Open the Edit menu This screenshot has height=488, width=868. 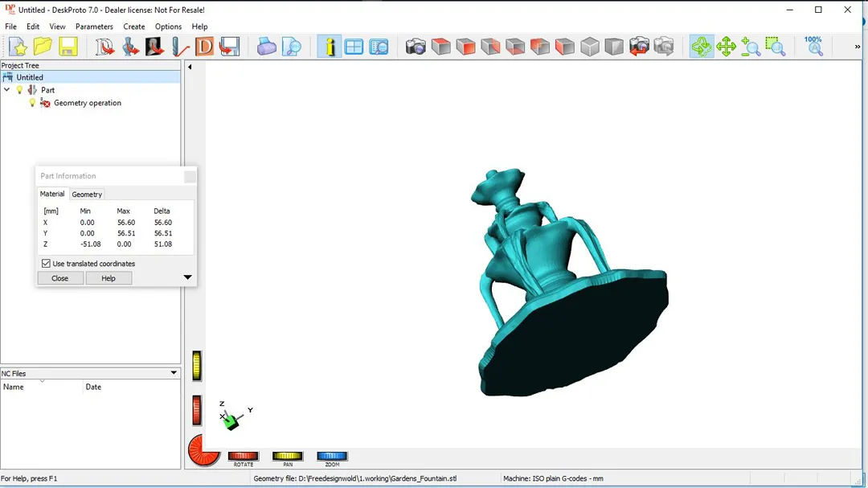click(x=33, y=27)
